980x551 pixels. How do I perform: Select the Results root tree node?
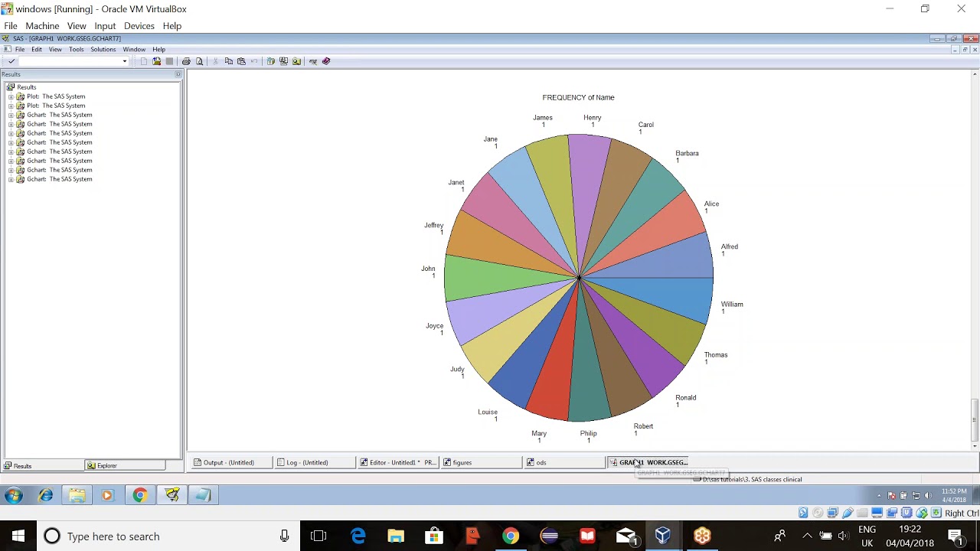tap(27, 87)
